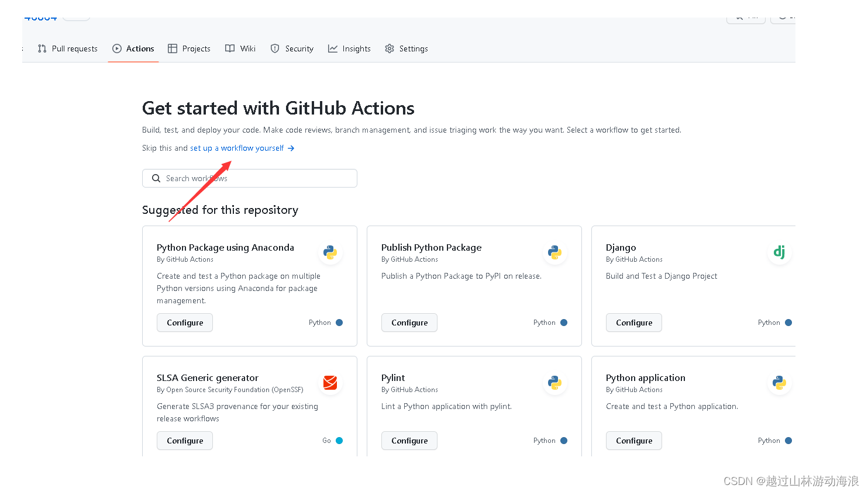Click 'By Open Source Security Foundation (OpenSSF)' text
The image size is (868, 492).
pos(230,390)
